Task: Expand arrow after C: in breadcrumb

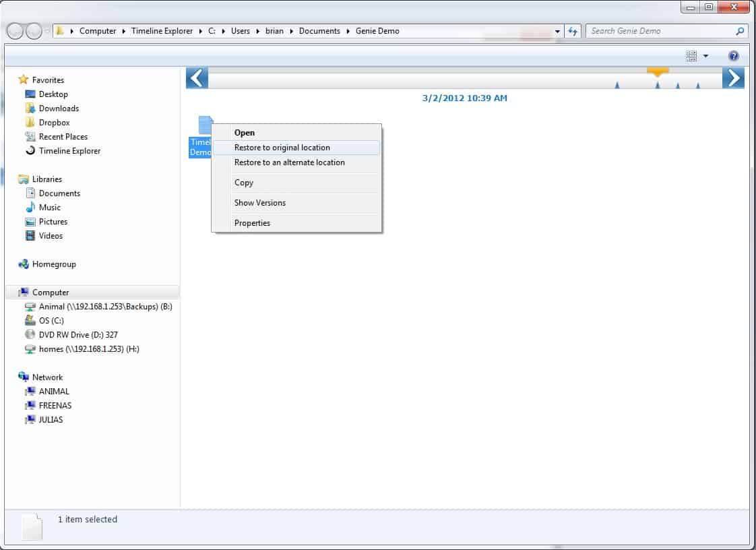Action: click(223, 31)
